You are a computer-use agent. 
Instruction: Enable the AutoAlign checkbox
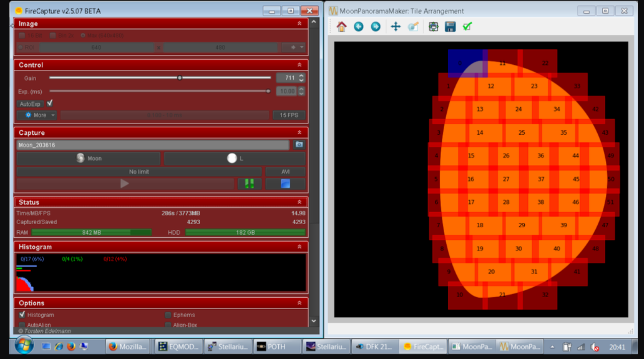(x=22, y=325)
